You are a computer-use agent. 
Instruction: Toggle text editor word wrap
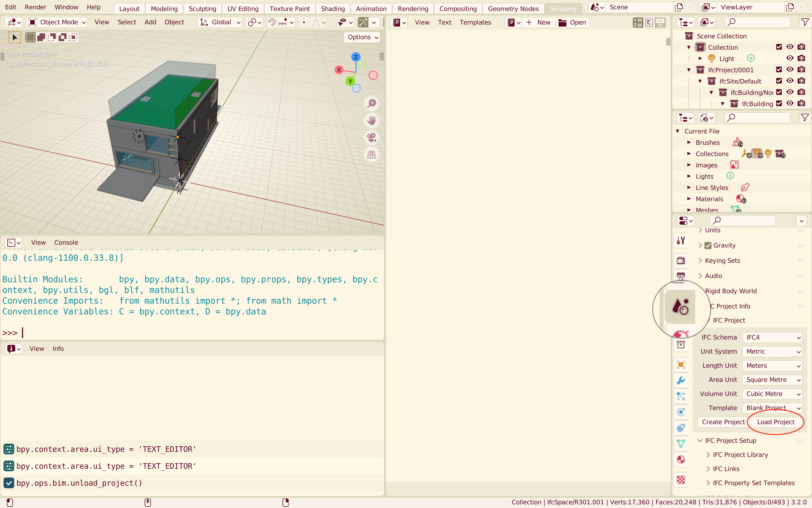(x=649, y=23)
